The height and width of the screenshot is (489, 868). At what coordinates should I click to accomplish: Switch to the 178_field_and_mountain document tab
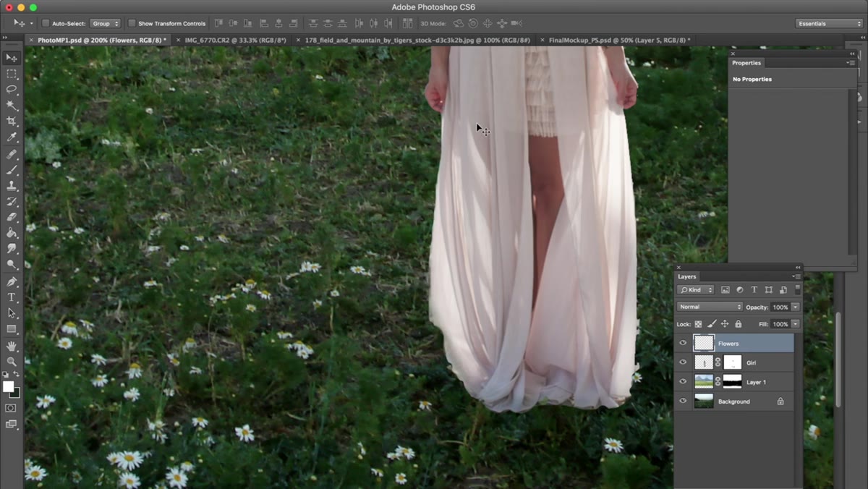[x=417, y=40]
